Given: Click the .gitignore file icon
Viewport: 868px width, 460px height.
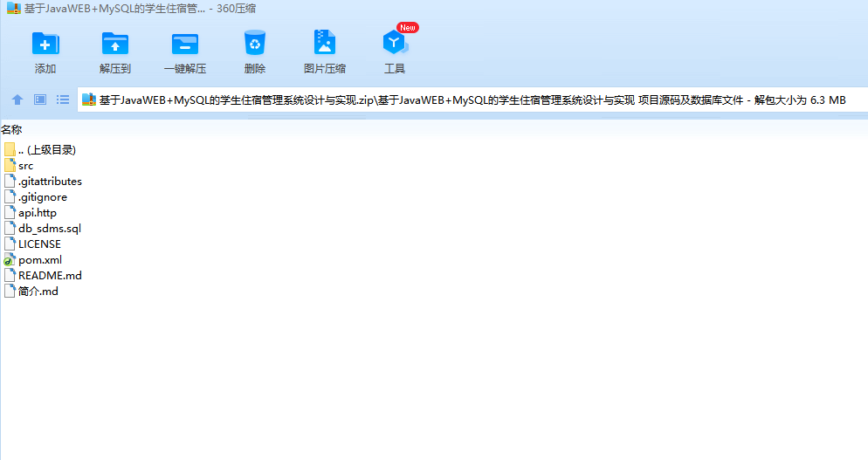Looking at the screenshot, I should click(x=10, y=197).
